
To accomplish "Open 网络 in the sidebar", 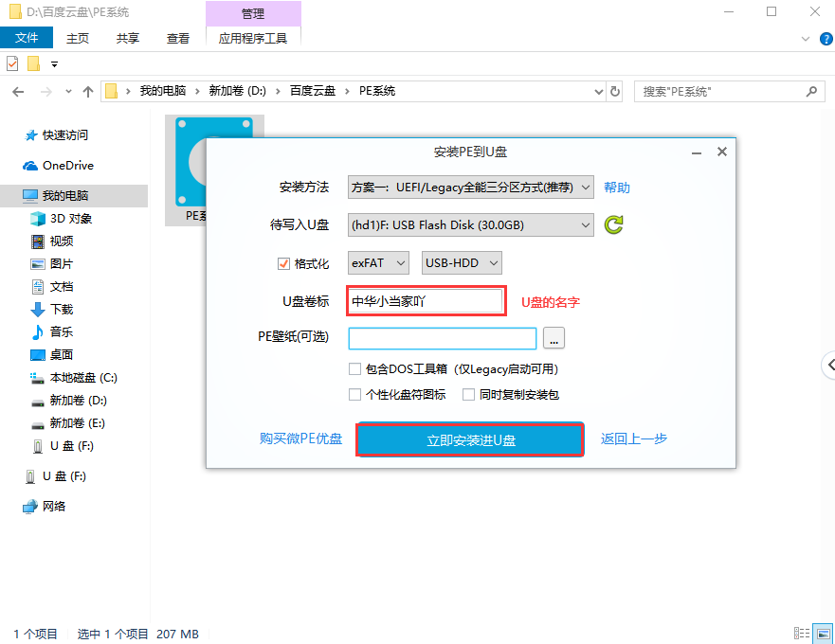I will tap(52, 506).
